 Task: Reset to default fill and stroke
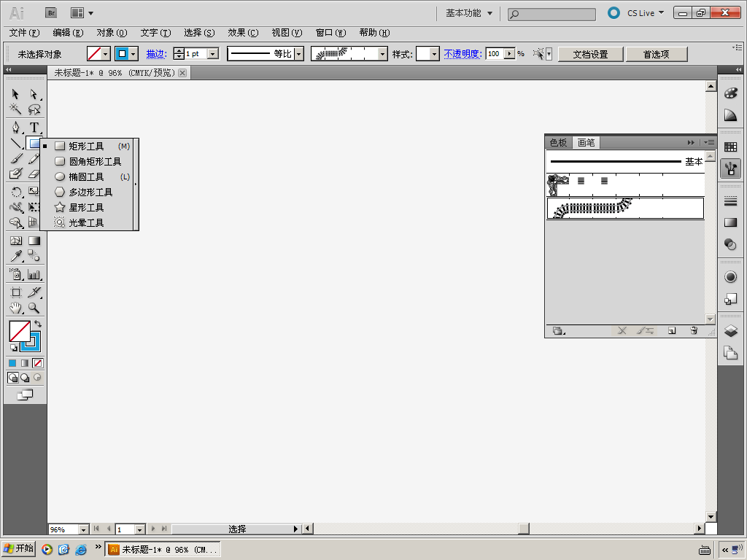(x=13, y=348)
